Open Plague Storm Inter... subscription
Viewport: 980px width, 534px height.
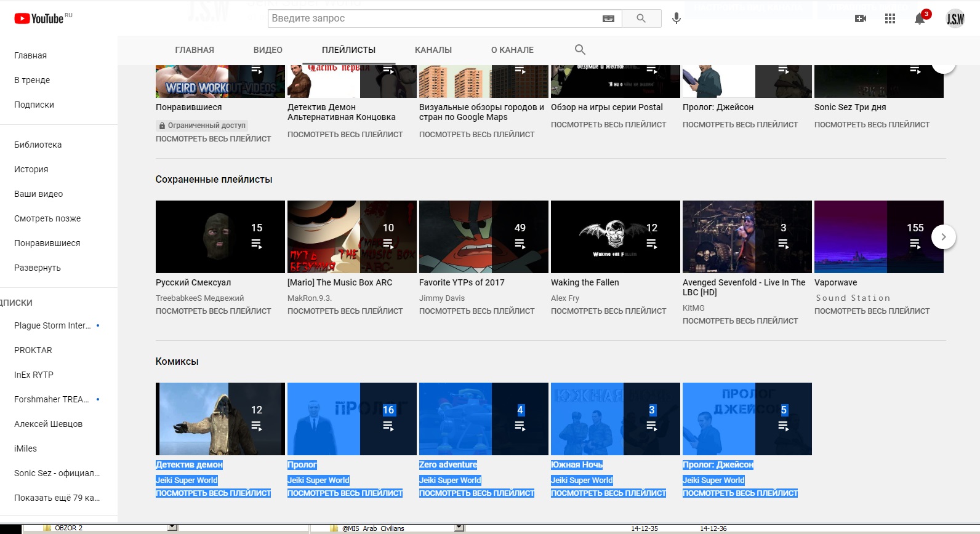tap(52, 325)
